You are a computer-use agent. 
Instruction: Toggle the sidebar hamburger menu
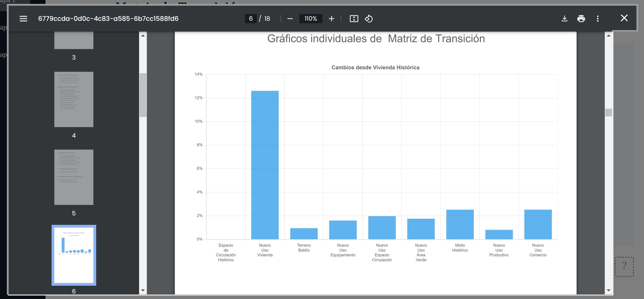23,18
